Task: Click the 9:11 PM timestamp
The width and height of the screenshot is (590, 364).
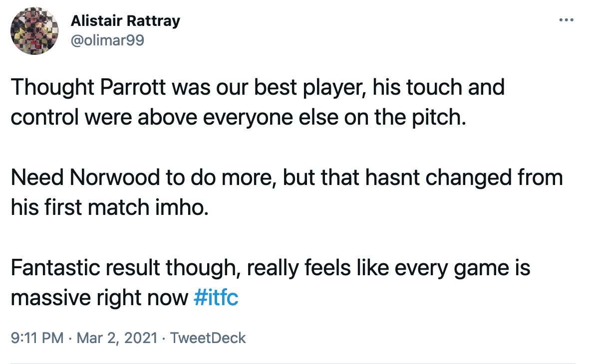Action: point(37,338)
